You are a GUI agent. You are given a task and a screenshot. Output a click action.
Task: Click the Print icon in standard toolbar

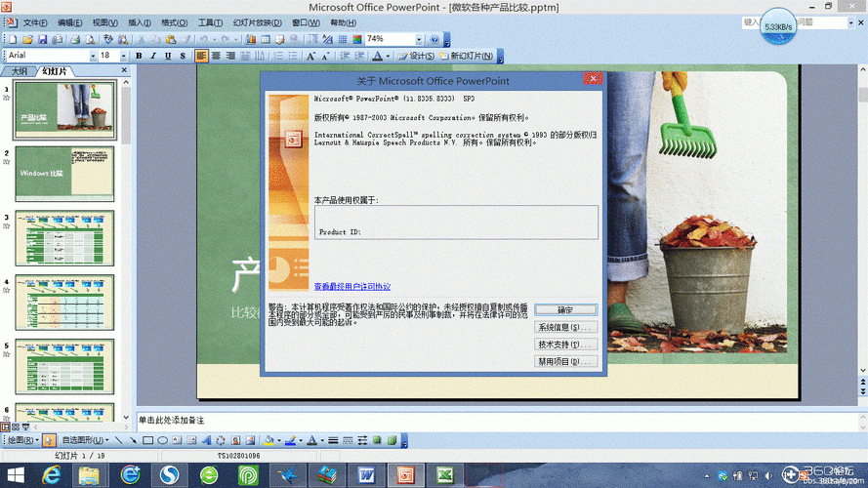[76, 39]
